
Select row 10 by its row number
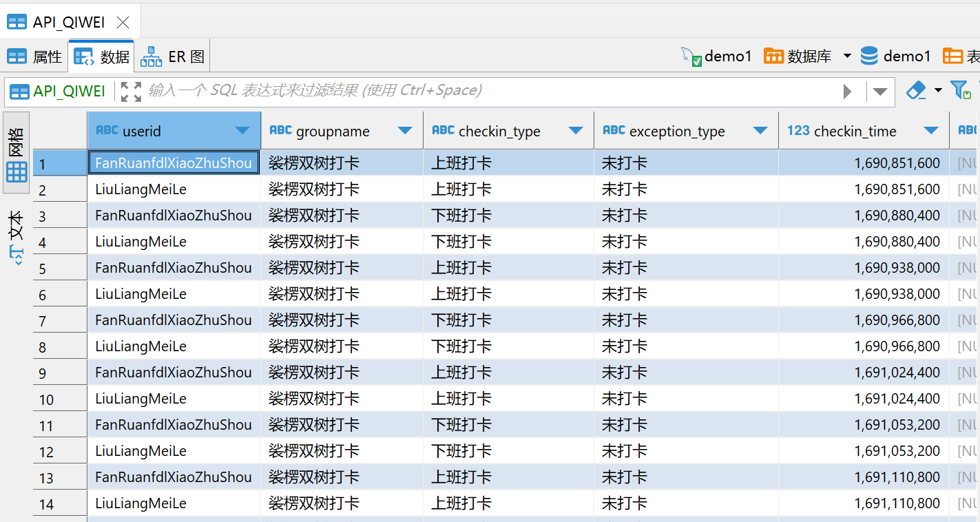(60, 399)
